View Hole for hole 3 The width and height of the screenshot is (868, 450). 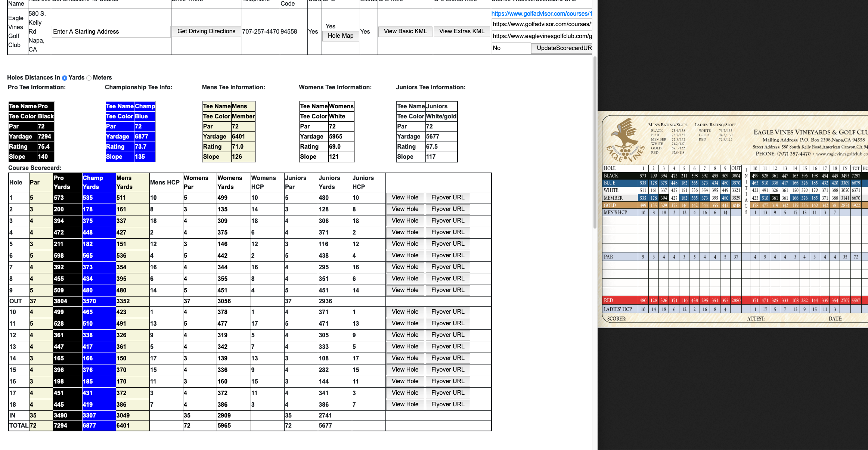click(405, 221)
